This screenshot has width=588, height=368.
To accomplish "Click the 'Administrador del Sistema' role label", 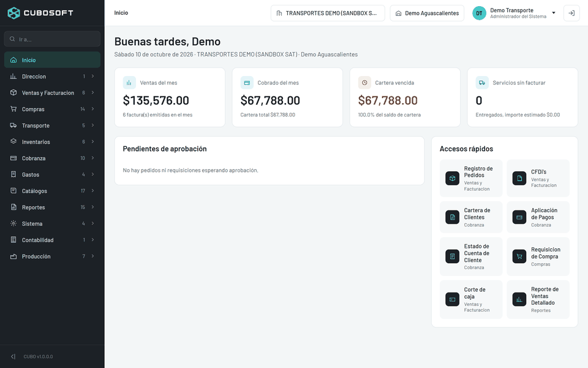I will click(x=518, y=17).
